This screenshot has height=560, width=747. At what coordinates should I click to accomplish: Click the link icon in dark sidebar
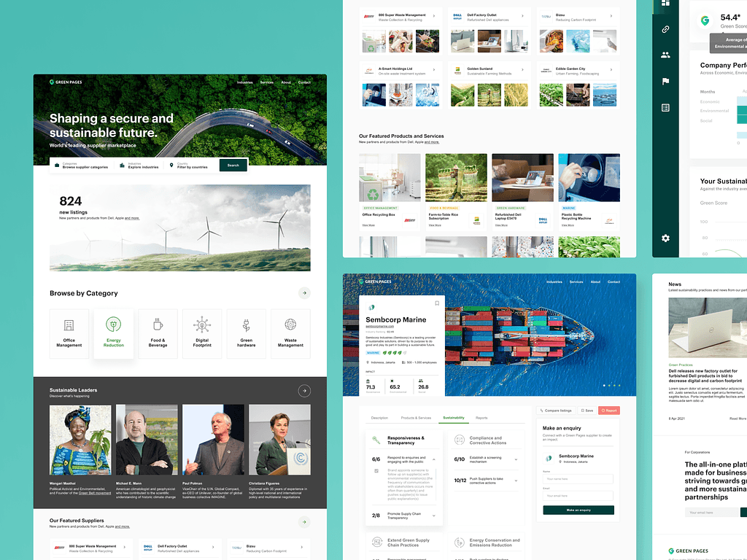coord(665,29)
